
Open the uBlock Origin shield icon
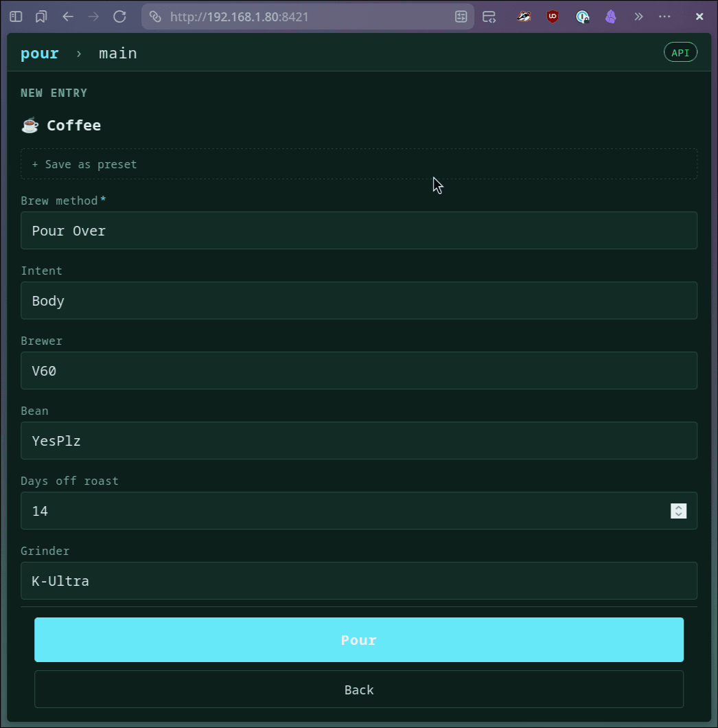pos(553,16)
